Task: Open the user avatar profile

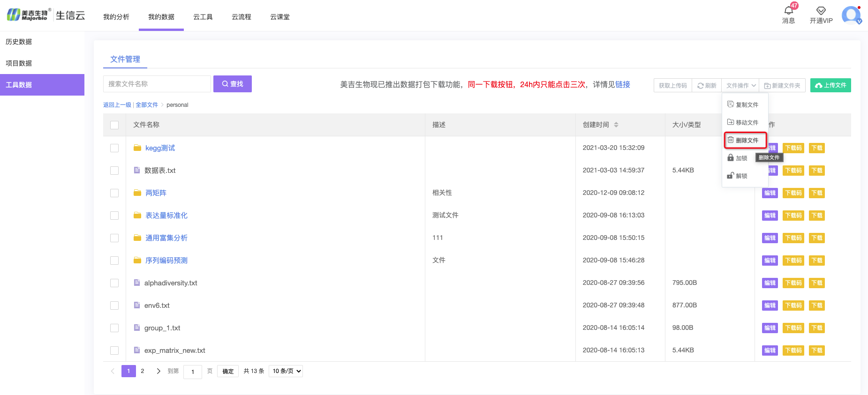Action: pyautogui.click(x=851, y=15)
